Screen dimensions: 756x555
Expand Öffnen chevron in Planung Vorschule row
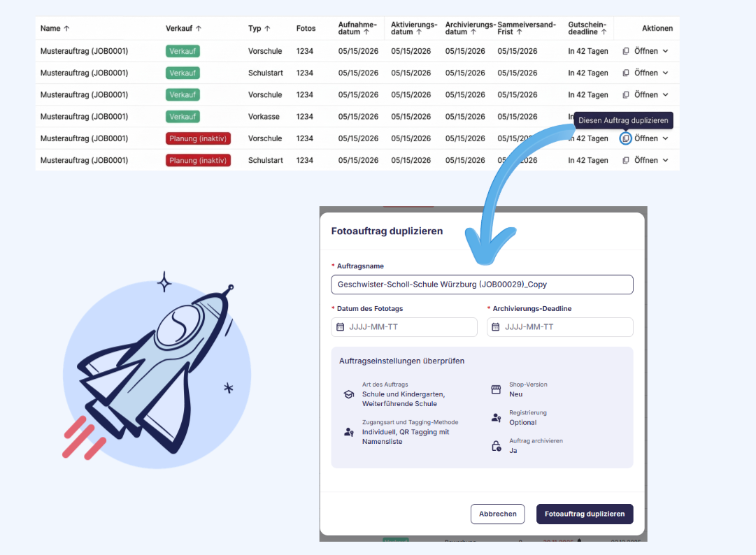click(665, 138)
